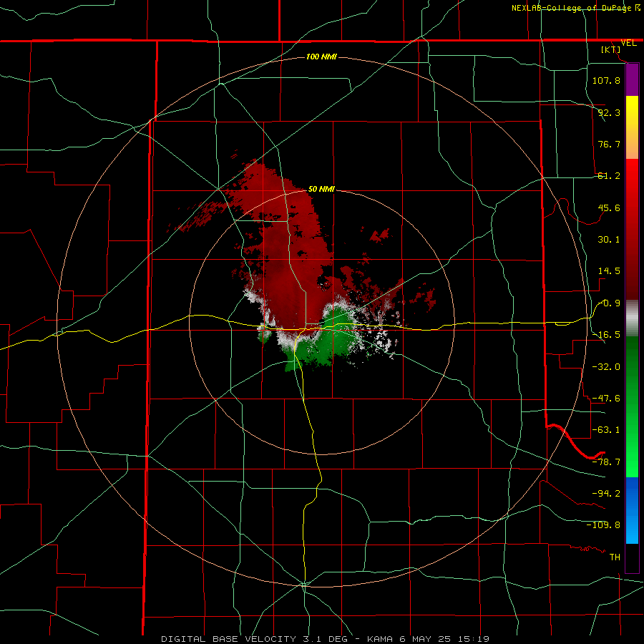
Task: Click the purple segment of the velocity color bar
Action: [632, 79]
